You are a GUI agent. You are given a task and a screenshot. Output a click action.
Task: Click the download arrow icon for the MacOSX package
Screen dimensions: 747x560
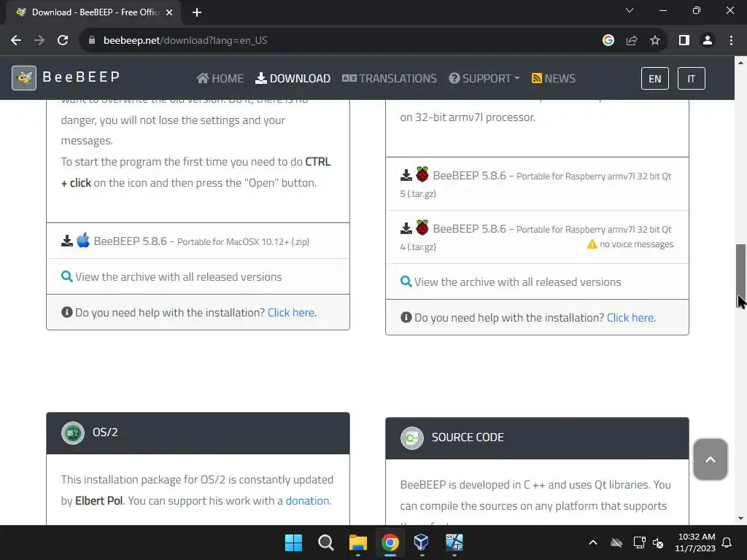tap(67, 241)
